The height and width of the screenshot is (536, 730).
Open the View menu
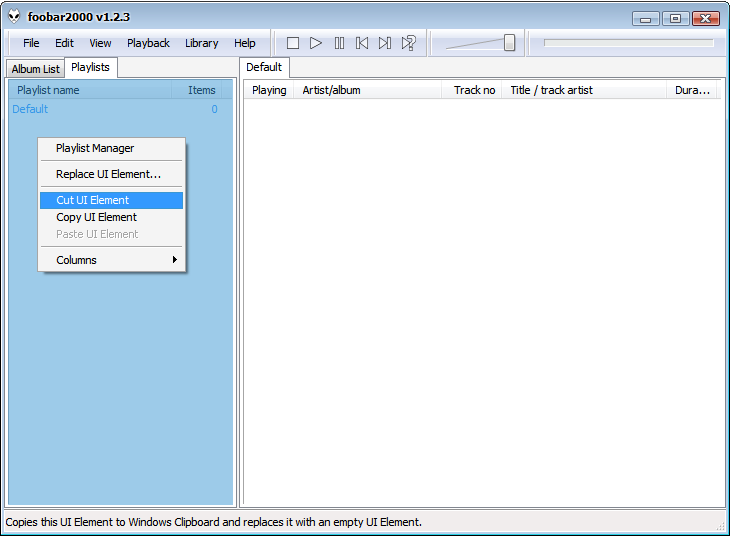(x=100, y=43)
